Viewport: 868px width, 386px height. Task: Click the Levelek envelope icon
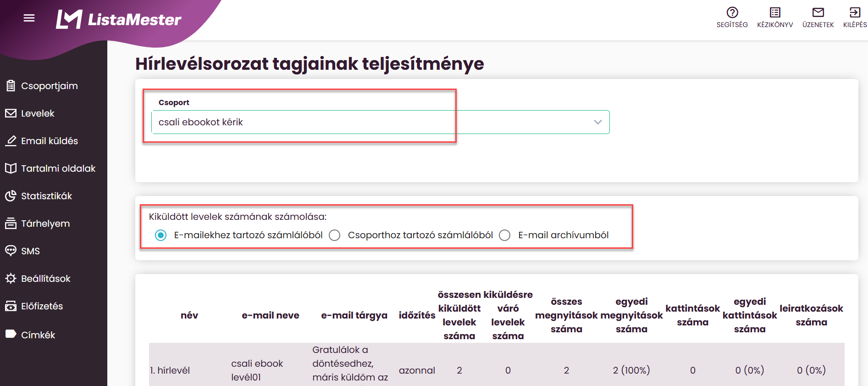(11, 113)
